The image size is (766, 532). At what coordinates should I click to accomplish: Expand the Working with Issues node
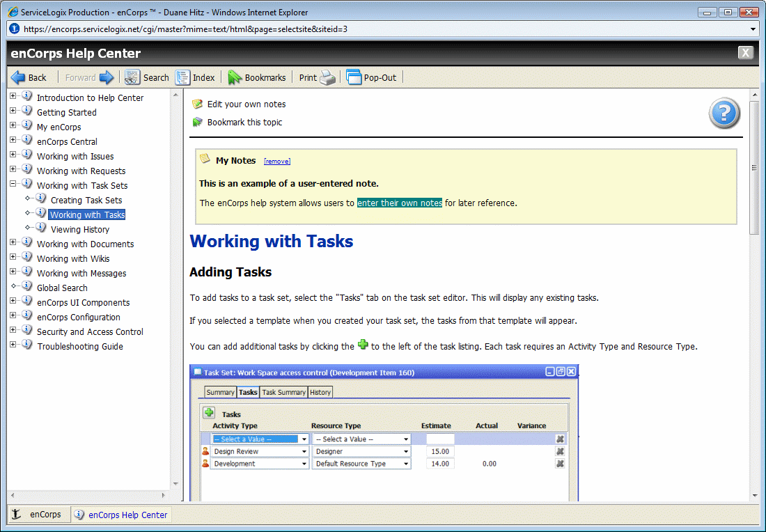pyautogui.click(x=13, y=155)
